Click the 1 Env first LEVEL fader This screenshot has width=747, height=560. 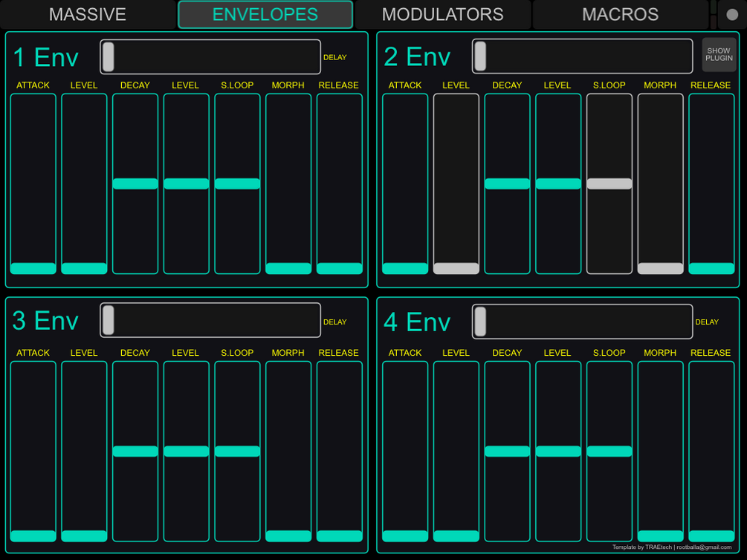(x=84, y=183)
